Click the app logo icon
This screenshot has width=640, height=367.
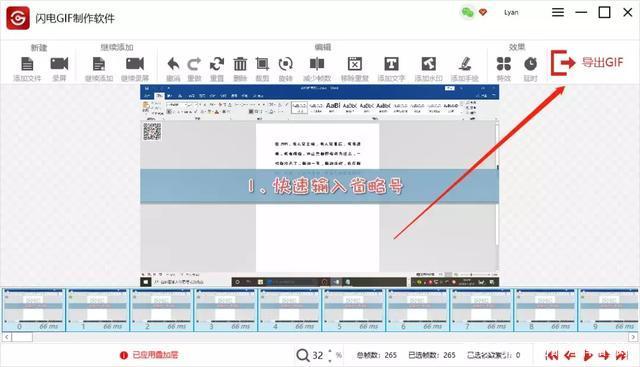pyautogui.click(x=18, y=18)
